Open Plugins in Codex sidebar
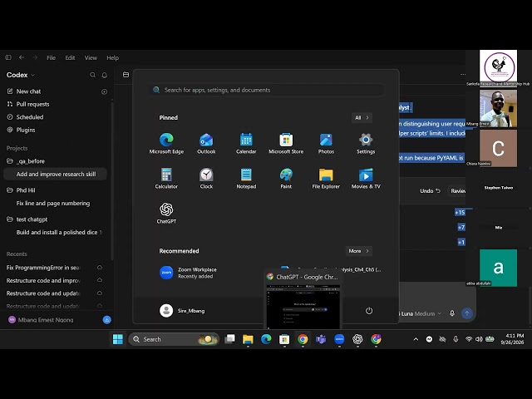 click(26, 130)
